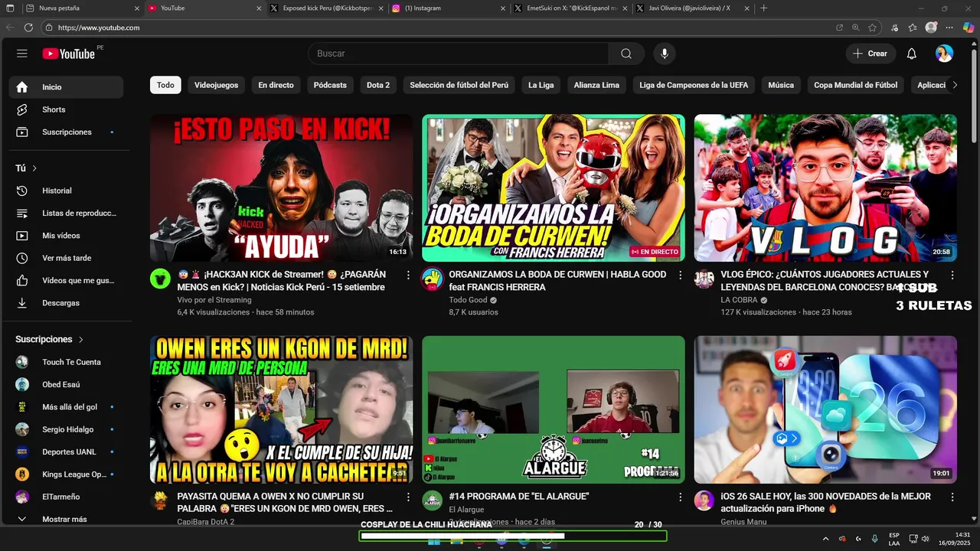Screen dimensions: 980x551
Task: Click the YouTube logo
Action: point(69,54)
